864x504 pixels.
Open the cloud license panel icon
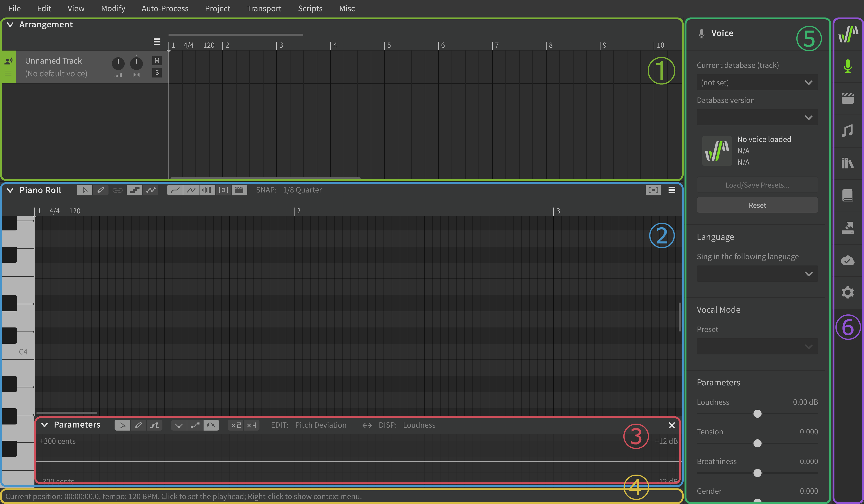click(x=848, y=260)
